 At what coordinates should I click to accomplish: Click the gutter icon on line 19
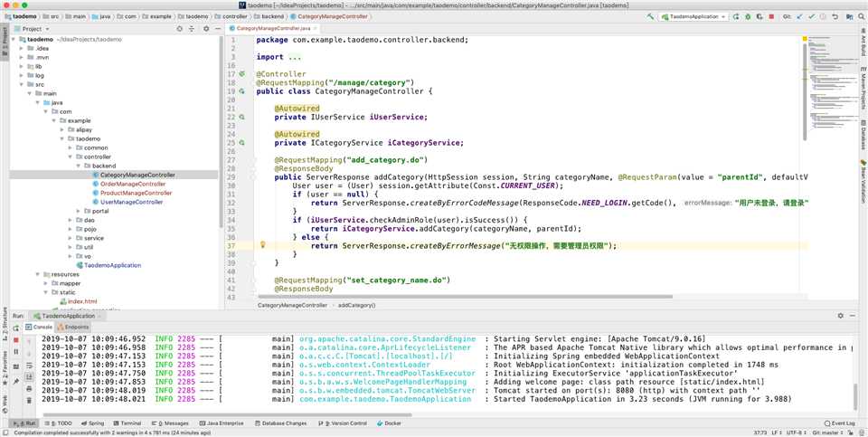[242, 91]
